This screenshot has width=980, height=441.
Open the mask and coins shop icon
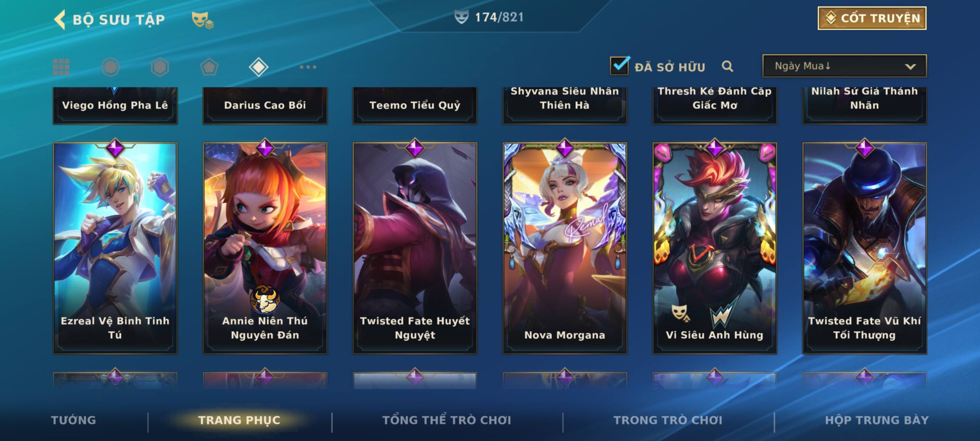[203, 20]
